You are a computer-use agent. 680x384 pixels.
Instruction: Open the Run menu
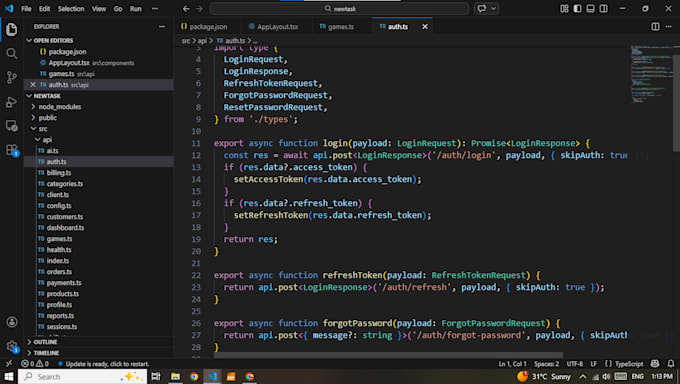click(x=136, y=9)
